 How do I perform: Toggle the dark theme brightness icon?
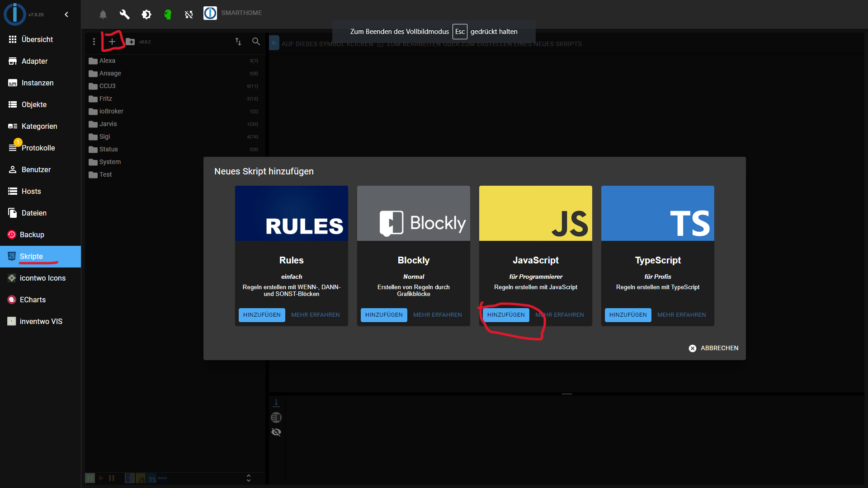tap(146, 14)
